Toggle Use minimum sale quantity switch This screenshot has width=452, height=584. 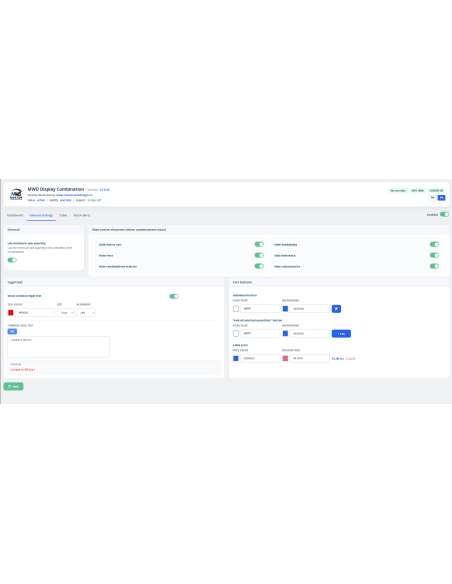coord(12,260)
